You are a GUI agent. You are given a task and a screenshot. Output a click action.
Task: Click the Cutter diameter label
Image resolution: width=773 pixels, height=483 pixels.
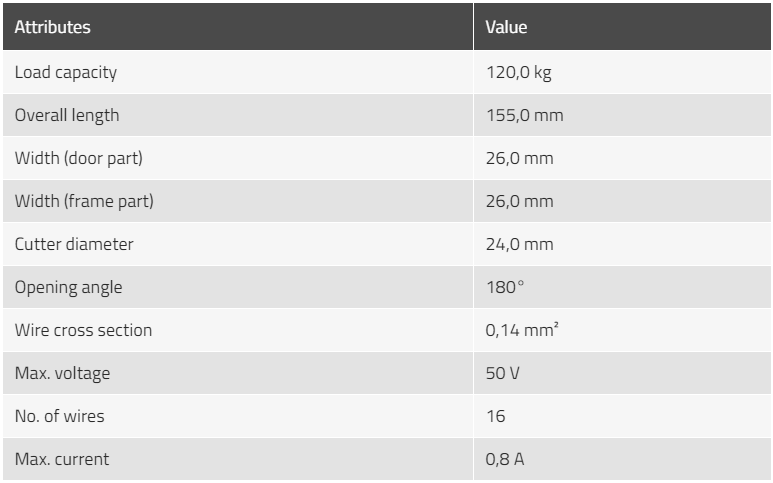(74, 244)
